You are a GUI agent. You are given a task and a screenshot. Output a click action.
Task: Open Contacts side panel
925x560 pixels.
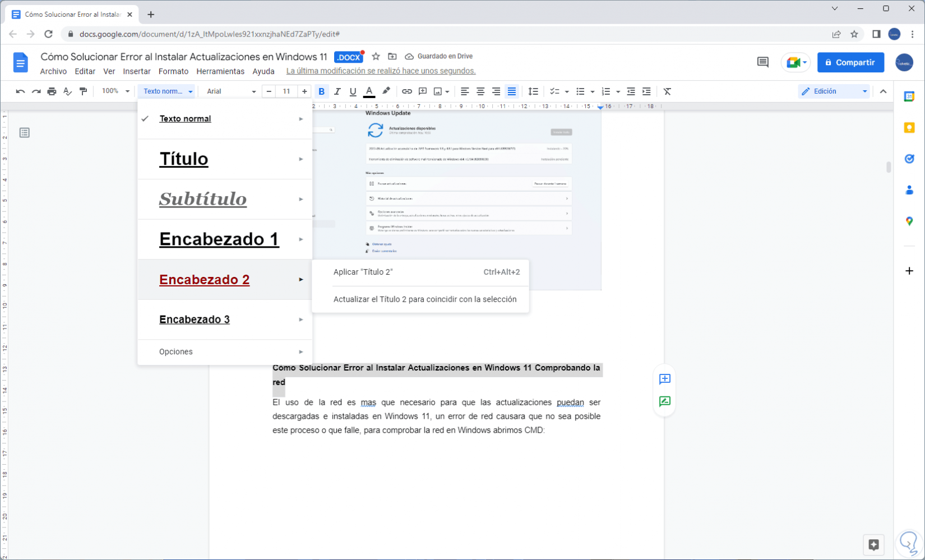909,190
